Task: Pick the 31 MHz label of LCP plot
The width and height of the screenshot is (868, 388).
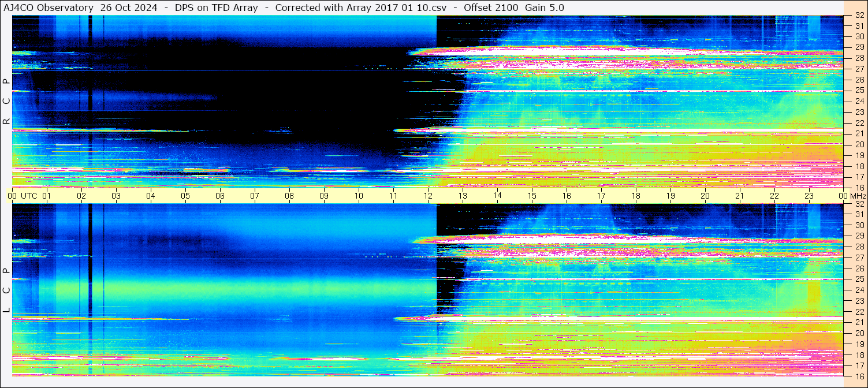Action: coord(859,214)
